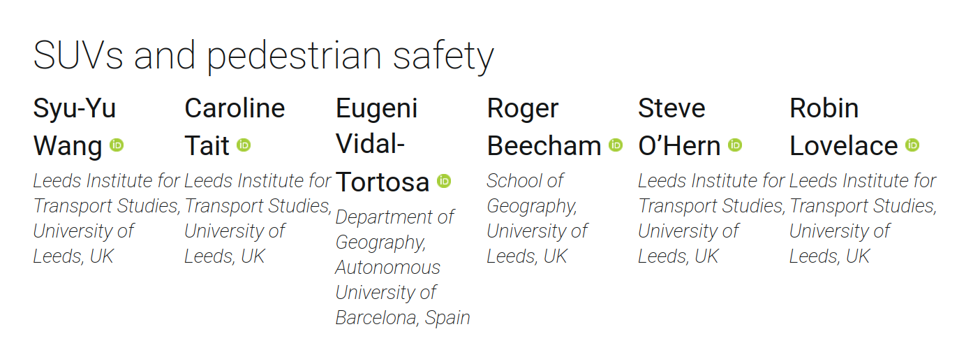The height and width of the screenshot is (357, 980).
Task: Click the School of Geography affiliation
Action: coord(536,218)
